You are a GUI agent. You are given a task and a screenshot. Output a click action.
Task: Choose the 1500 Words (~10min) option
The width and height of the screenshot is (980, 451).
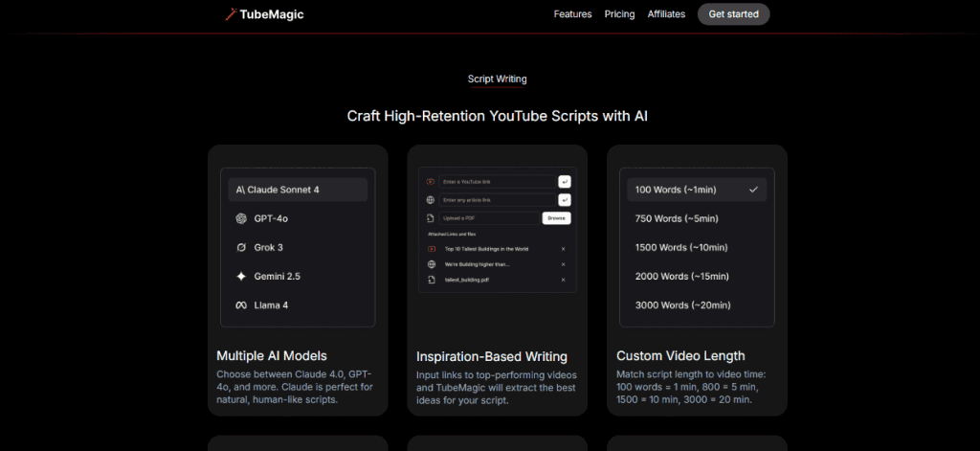(x=681, y=248)
